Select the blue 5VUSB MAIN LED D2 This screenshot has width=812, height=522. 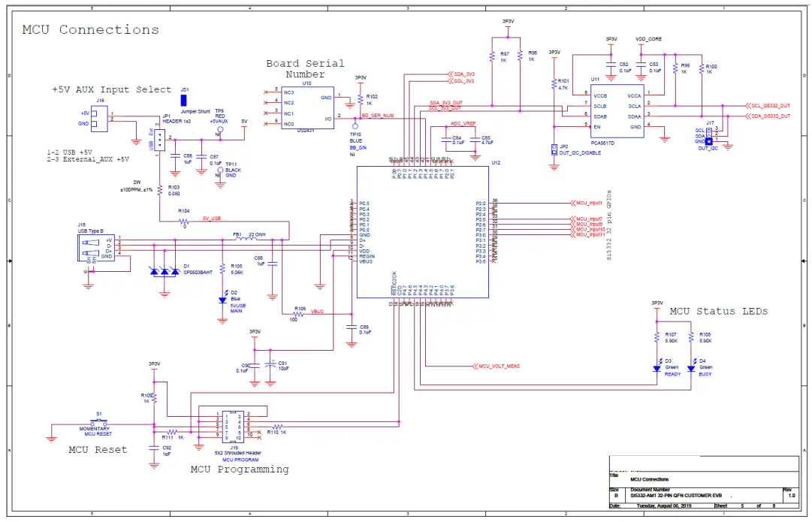(x=222, y=299)
